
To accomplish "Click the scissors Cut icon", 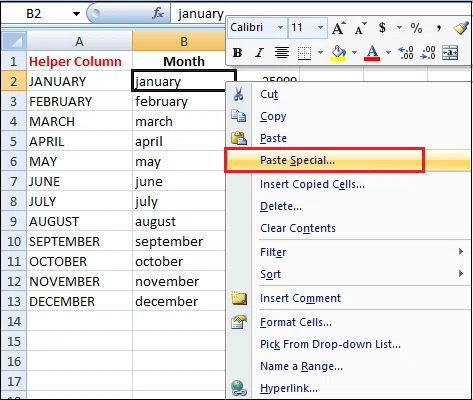I will [238, 94].
